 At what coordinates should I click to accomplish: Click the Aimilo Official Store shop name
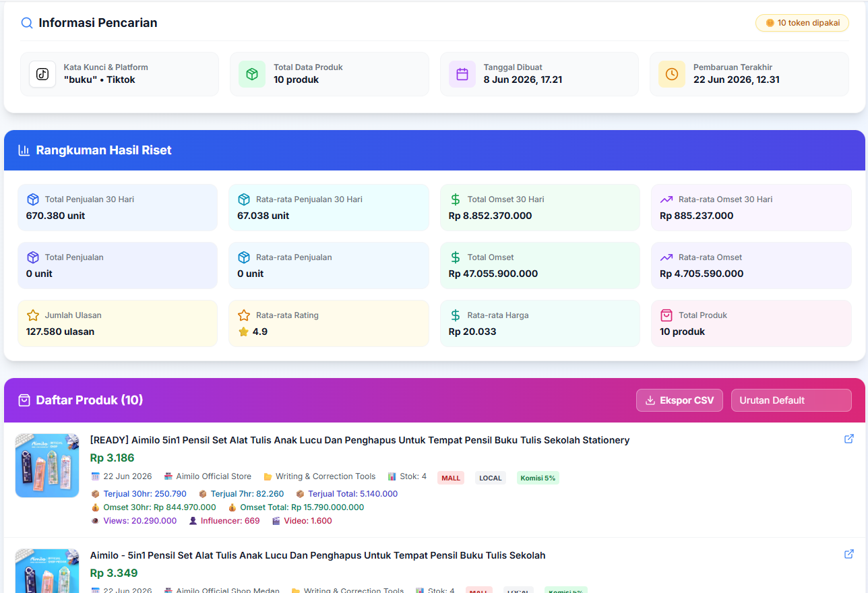tap(214, 476)
